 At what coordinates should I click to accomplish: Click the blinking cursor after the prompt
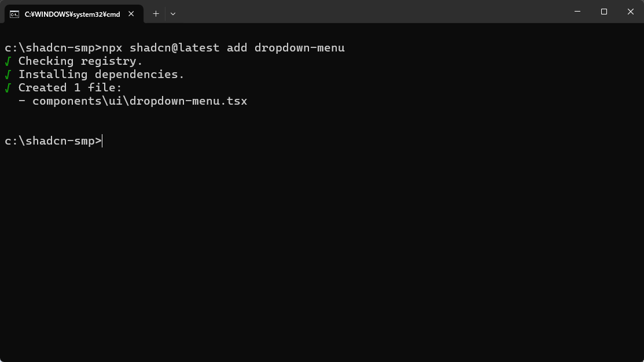tap(102, 141)
